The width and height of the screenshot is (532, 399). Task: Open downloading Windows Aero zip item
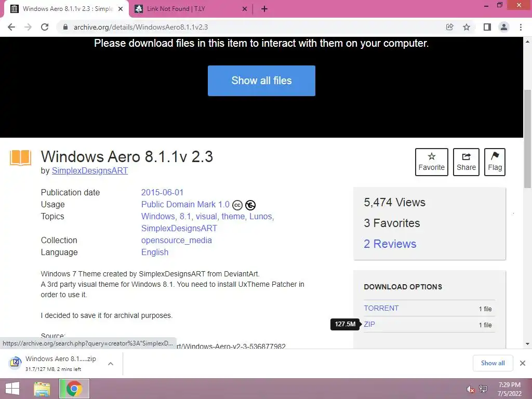61,363
